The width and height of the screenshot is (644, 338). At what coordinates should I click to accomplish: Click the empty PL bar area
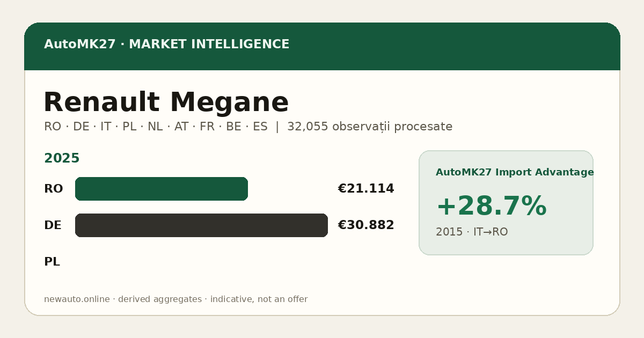click(201, 262)
